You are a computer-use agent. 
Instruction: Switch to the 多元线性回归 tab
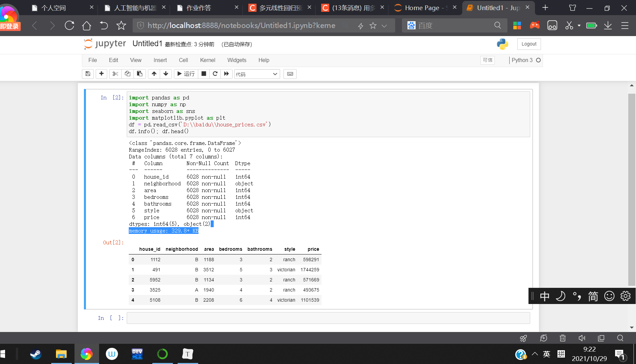[280, 8]
